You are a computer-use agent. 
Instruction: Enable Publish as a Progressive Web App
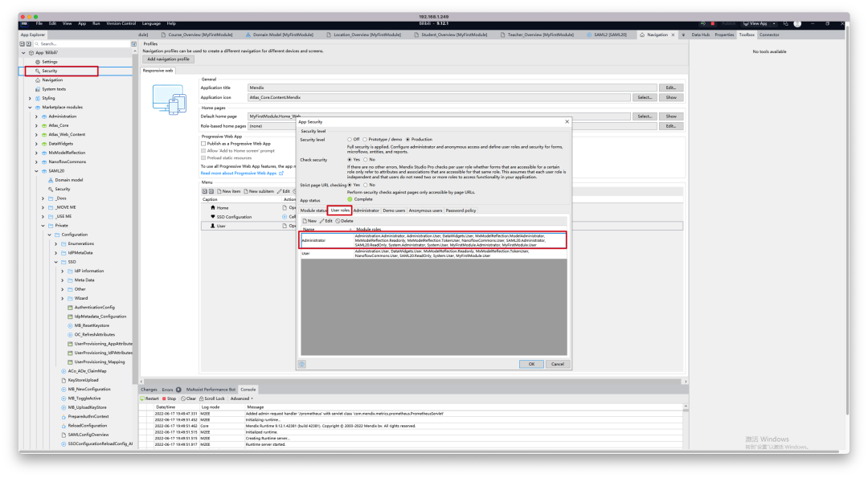pyautogui.click(x=203, y=143)
